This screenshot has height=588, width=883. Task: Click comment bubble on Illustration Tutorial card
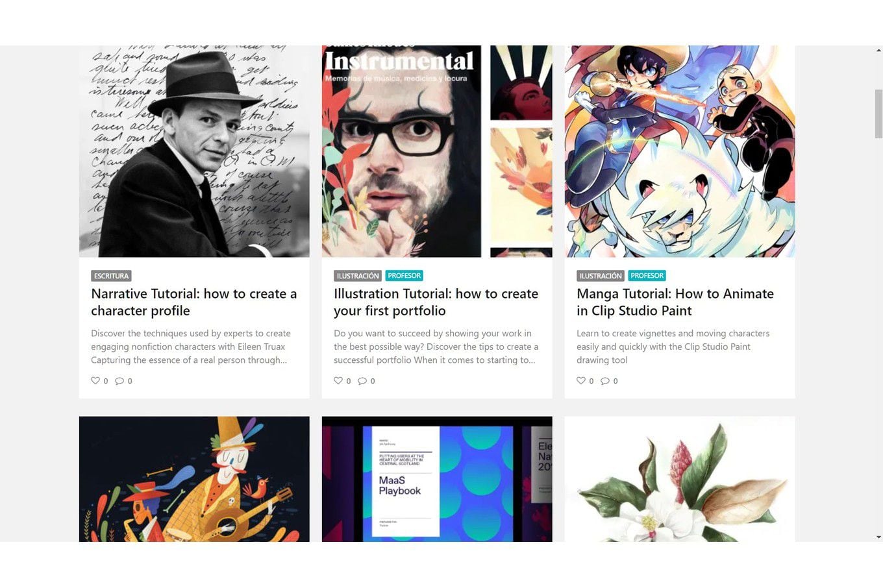pos(362,381)
